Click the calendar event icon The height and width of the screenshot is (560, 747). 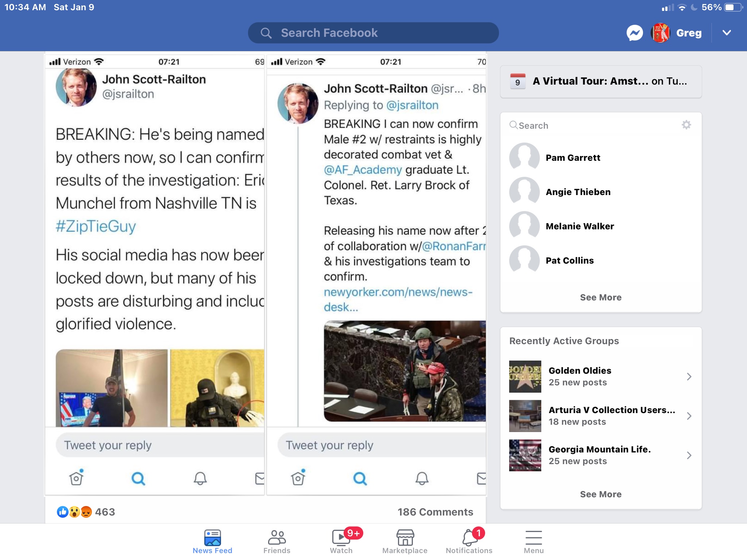pyautogui.click(x=518, y=82)
